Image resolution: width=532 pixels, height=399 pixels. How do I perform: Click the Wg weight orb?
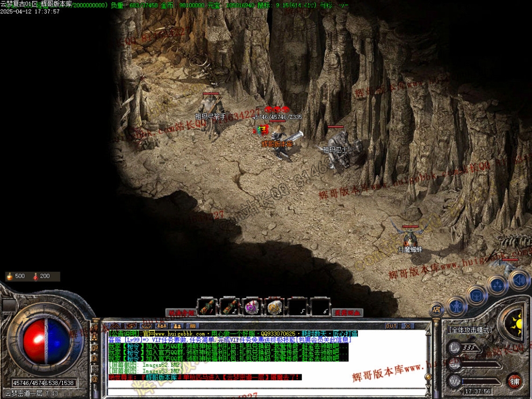[x=455, y=381]
